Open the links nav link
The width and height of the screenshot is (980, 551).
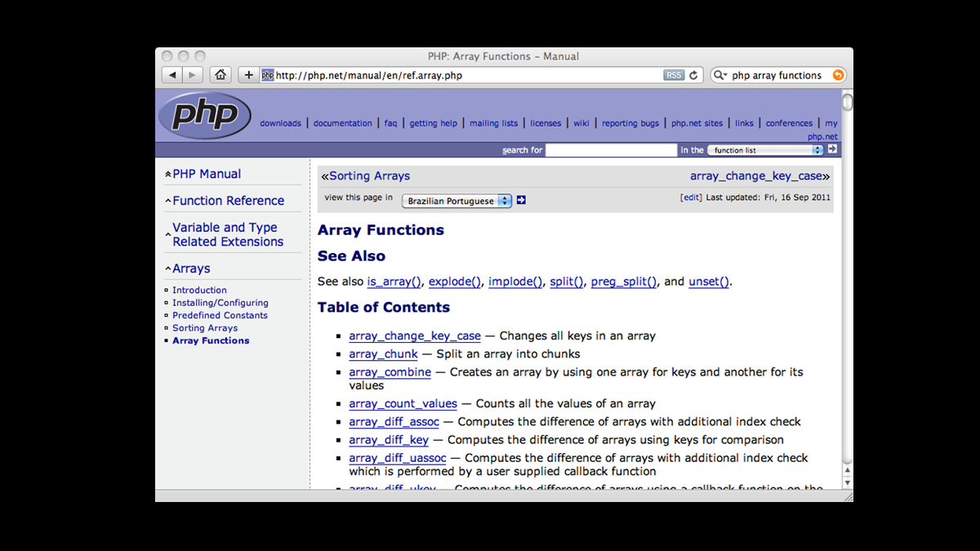tap(744, 123)
